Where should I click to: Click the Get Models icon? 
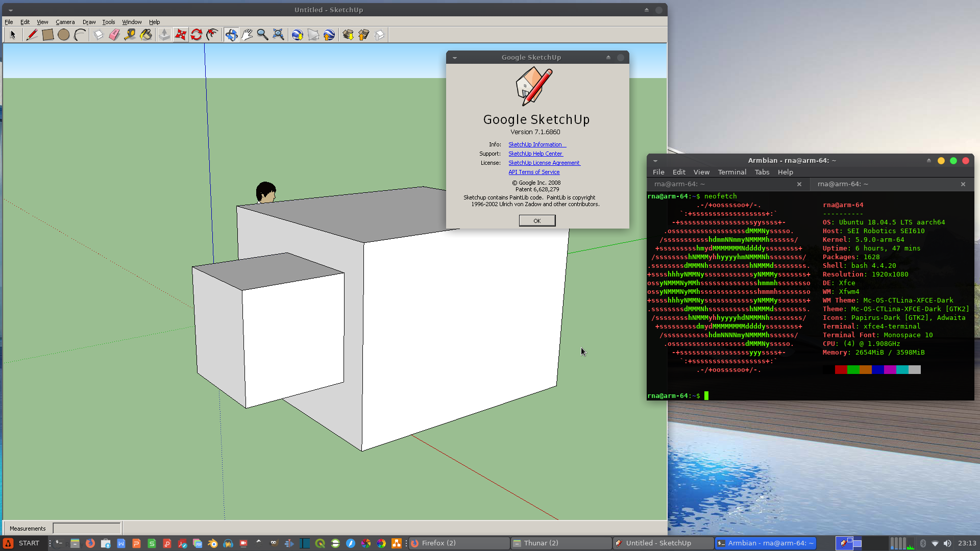[x=348, y=35]
